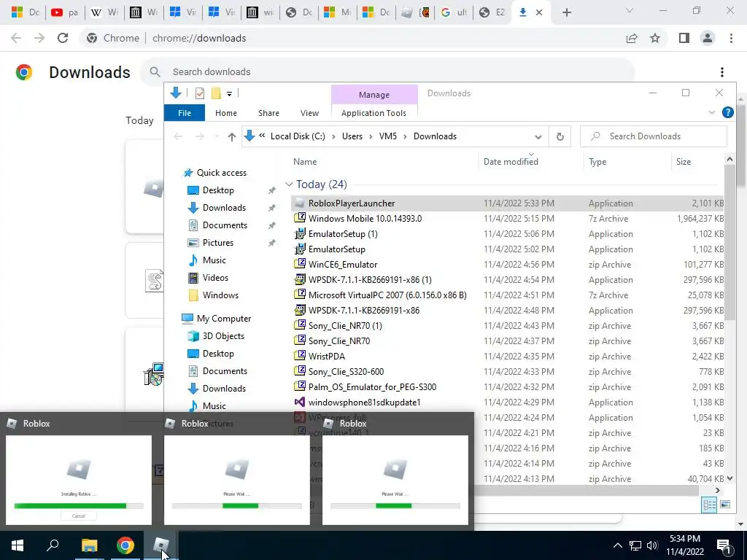Show hidden system tray icons
The width and height of the screenshot is (747, 560).
coord(617,545)
